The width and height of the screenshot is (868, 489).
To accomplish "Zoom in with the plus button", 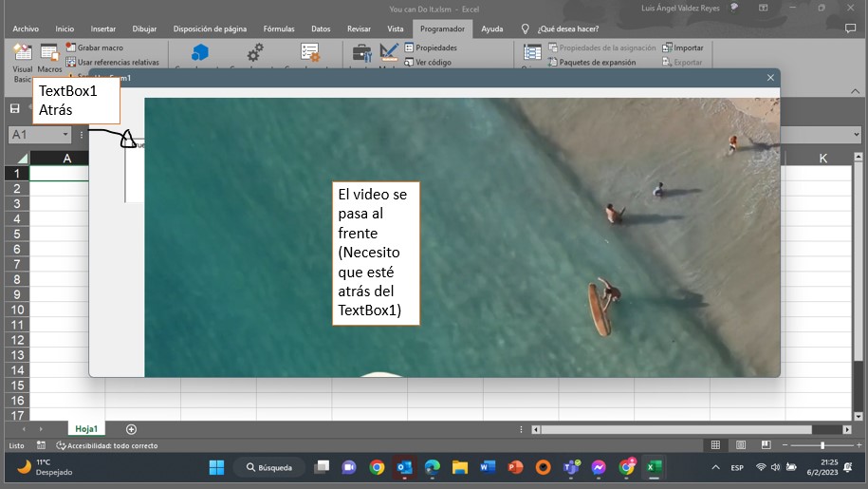I will tap(859, 445).
